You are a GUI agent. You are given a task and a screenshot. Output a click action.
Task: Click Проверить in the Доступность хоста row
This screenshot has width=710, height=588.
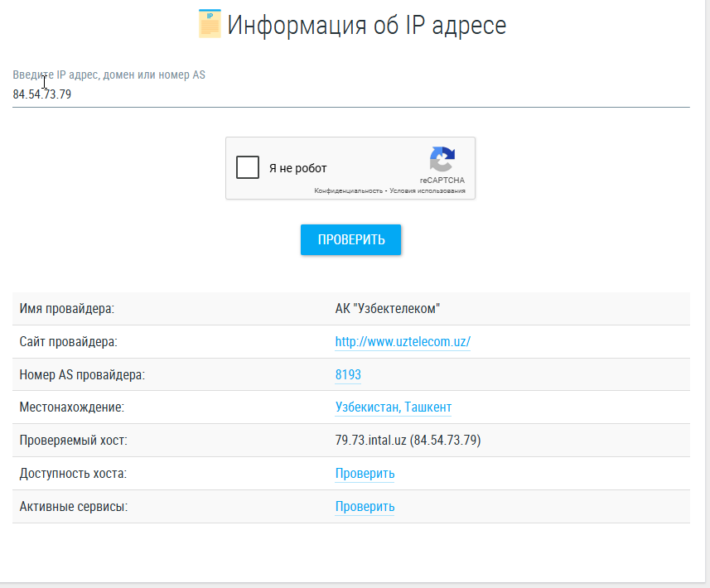365,474
